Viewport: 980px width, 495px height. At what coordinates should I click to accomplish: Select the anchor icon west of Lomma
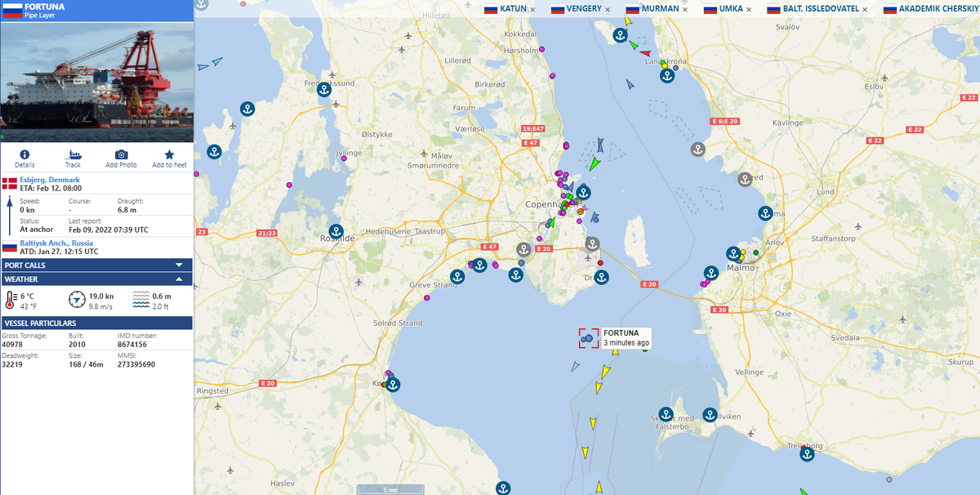click(x=765, y=213)
